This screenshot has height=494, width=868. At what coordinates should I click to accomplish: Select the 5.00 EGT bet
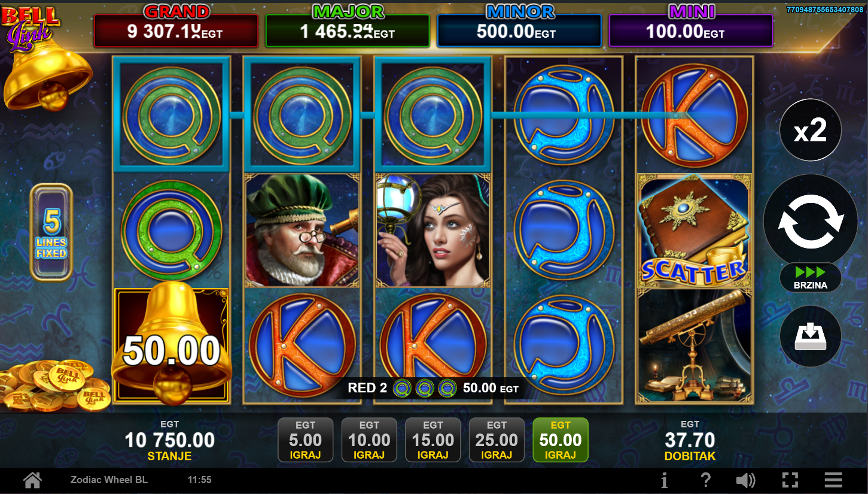click(306, 440)
